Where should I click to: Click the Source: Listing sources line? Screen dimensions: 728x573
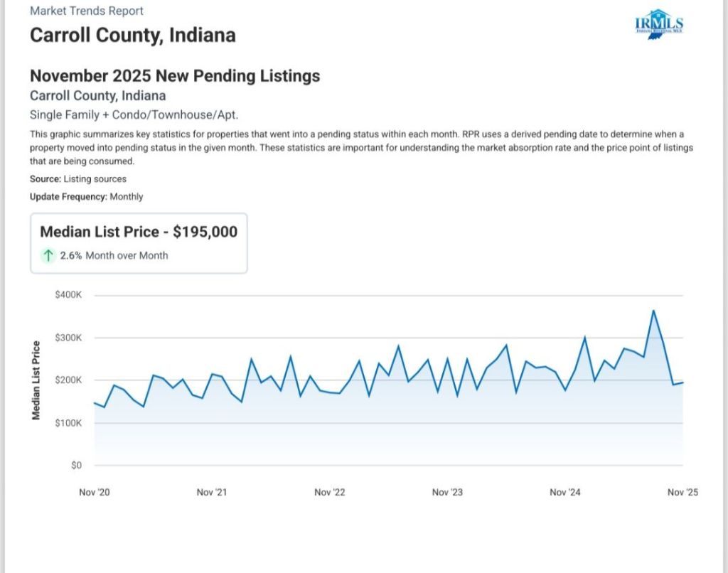(78, 179)
